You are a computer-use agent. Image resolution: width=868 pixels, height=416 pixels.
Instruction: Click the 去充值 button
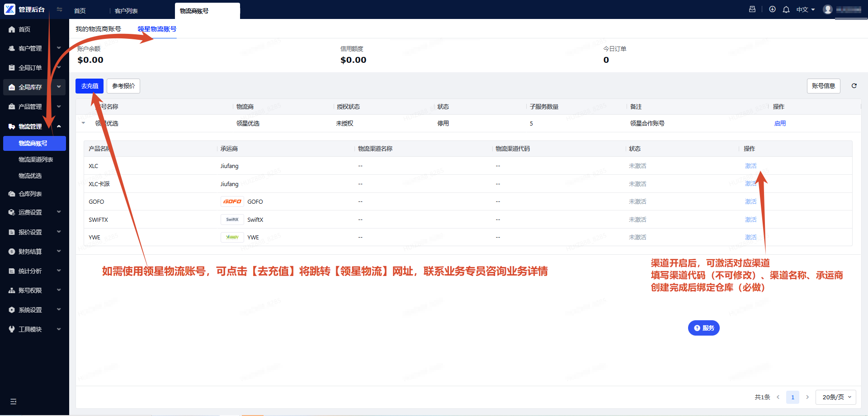tap(90, 86)
